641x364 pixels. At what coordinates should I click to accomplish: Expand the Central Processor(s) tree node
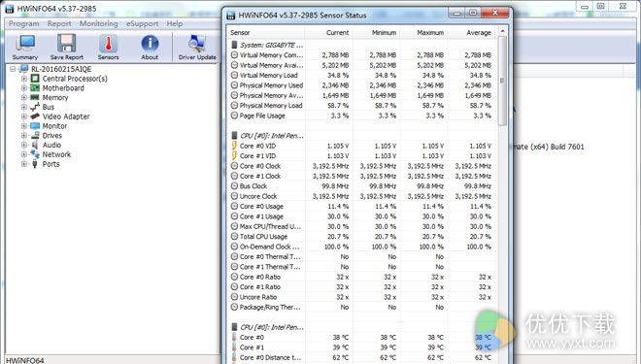24,79
